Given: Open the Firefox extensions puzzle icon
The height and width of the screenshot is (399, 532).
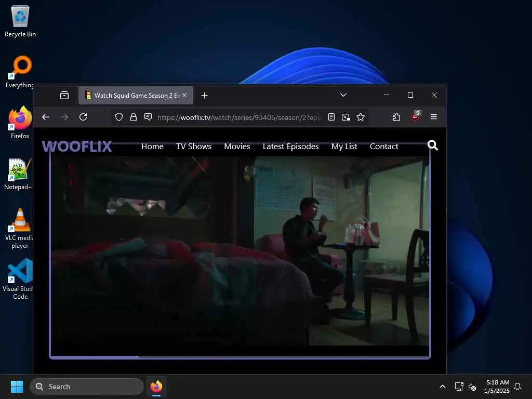Looking at the screenshot, I should (x=396, y=117).
